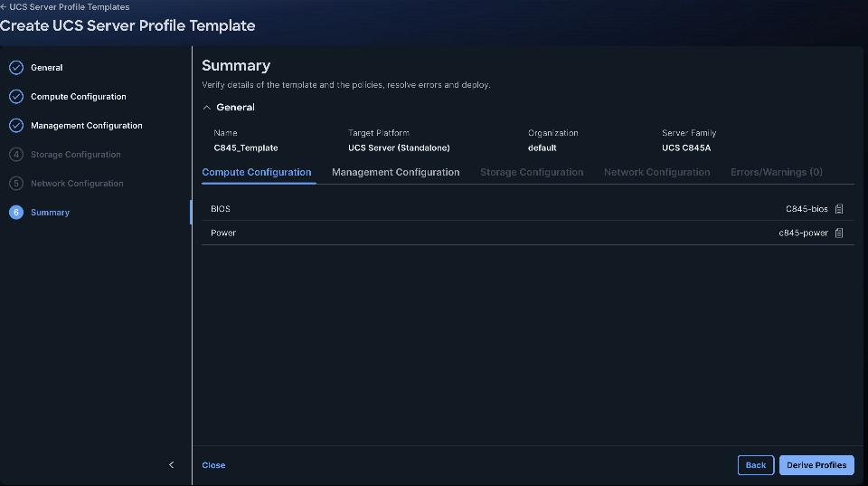Click the Back button
Viewport: 868px width, 486px height.
tap(756, 465)
